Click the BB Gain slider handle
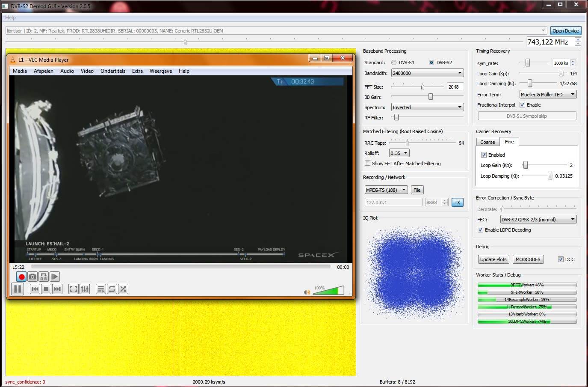Image resolution: width=588 pixels, height=387 pixels. pos(431,97)
